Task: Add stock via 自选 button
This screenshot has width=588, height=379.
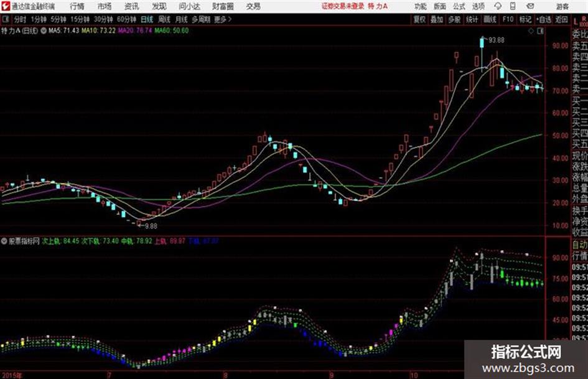Action: coord(543,19)
